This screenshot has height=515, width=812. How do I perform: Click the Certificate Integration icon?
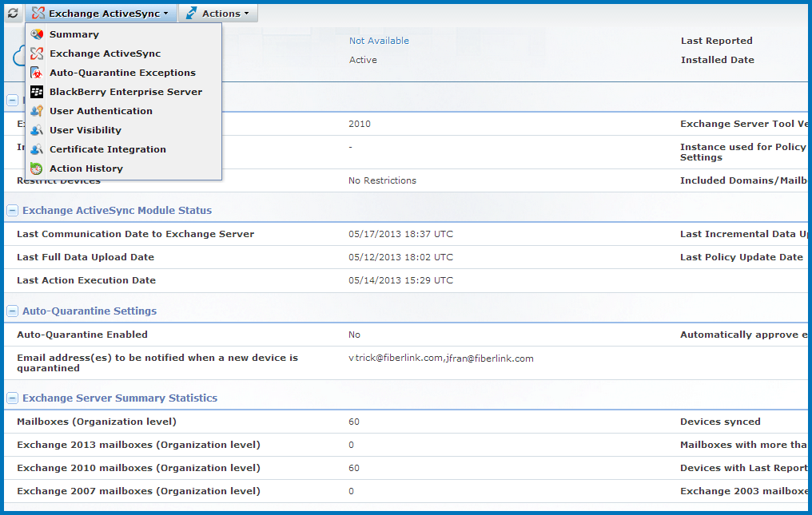[37, 149]
